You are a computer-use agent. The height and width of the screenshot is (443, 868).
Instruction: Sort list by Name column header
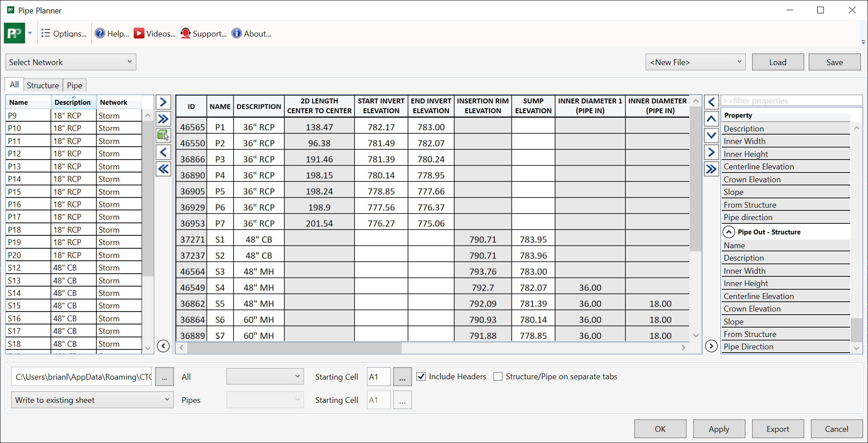click(29, 102)
